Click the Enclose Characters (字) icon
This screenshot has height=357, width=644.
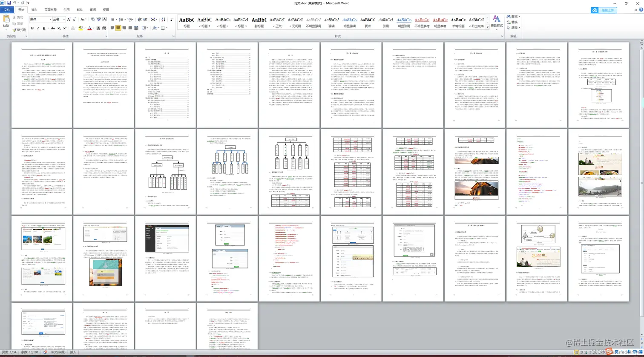pyautogui.click(x=104, y=28)
